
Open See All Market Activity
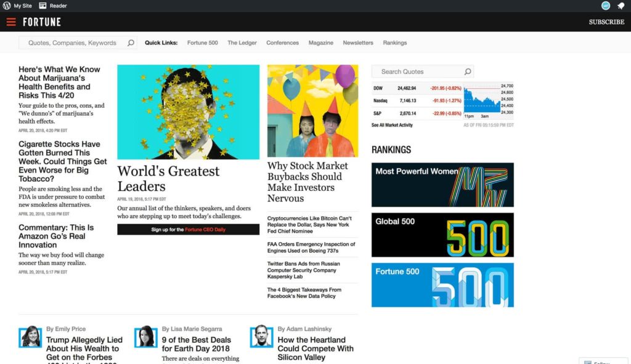(x=392, y=125)
